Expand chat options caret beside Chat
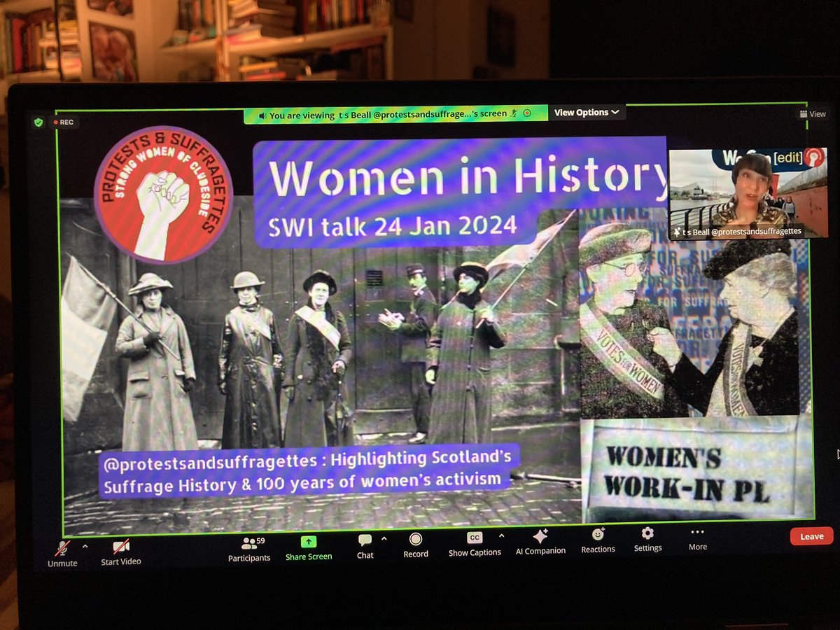This screenshot has height=630, width=840. [384, 538]
